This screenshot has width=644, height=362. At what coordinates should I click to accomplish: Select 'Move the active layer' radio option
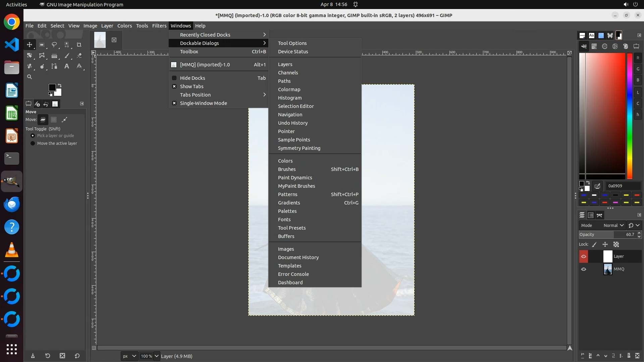click(33, 143)
